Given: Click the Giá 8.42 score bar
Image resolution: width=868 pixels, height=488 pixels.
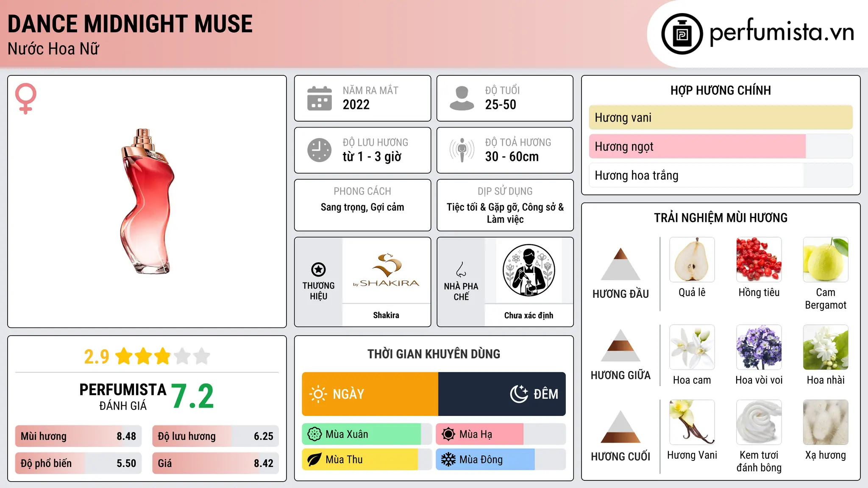Looking at the screenshot, I should pyautogui.click(x=216, y=463).
